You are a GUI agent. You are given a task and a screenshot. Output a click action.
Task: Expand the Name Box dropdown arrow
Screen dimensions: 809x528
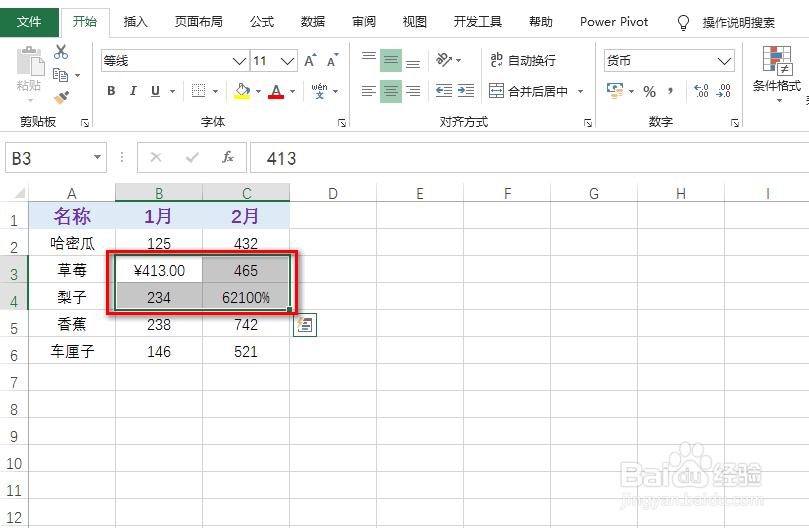[97, 157]
